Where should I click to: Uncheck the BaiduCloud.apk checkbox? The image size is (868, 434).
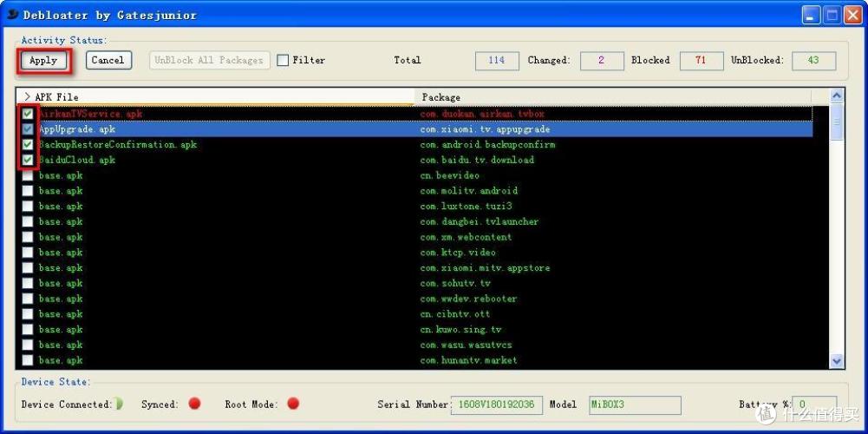click(28, 161)
